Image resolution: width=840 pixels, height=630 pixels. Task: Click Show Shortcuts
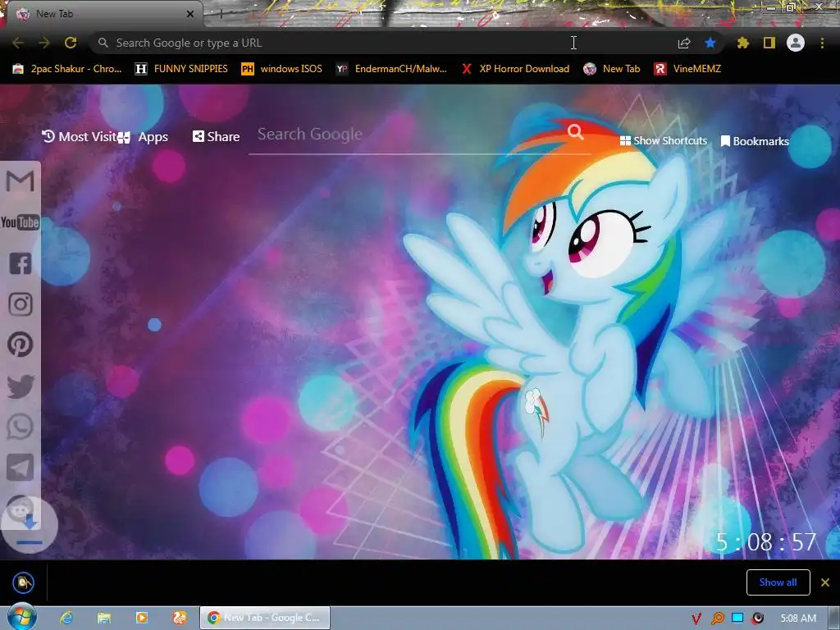pos(664,141)
